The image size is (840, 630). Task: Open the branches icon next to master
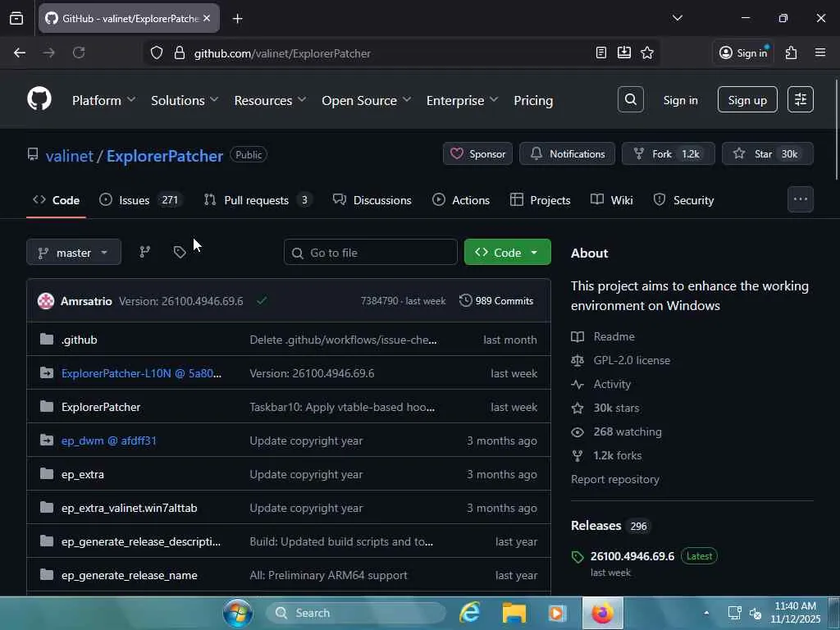click(x=144, y=253)
